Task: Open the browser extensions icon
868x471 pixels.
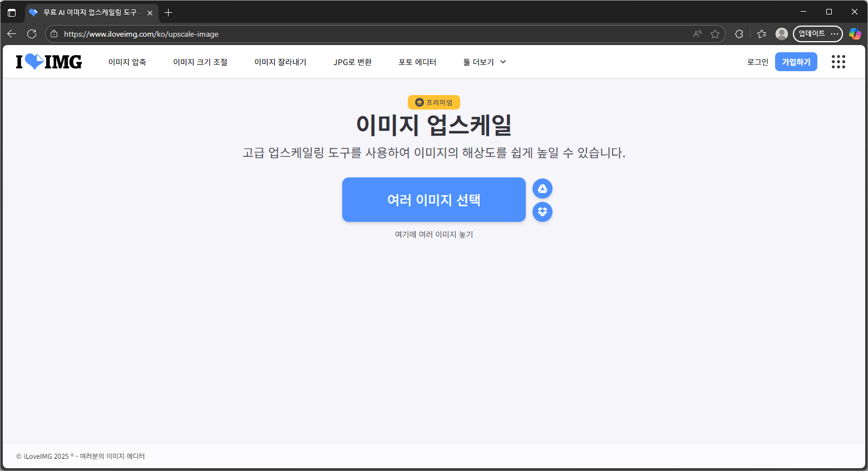Action: click(739, 34)
